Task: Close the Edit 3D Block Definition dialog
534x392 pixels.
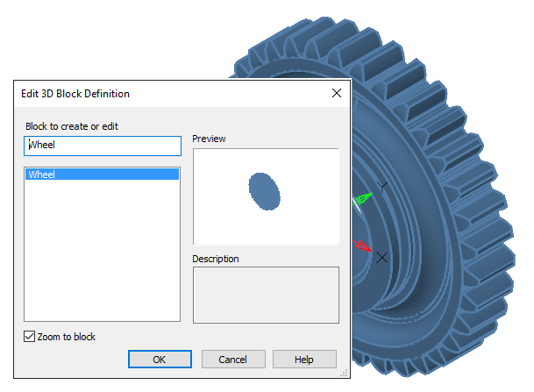Action: (336, 93)
